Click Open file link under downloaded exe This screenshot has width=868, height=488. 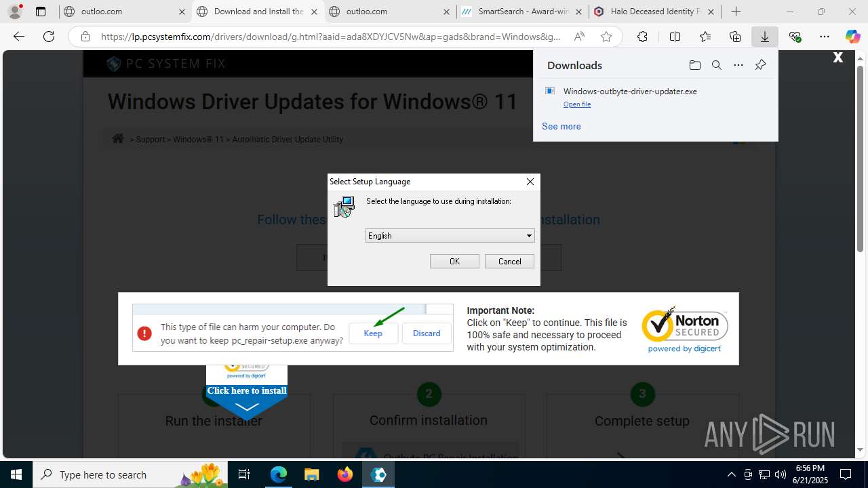[x=577, y=104]
